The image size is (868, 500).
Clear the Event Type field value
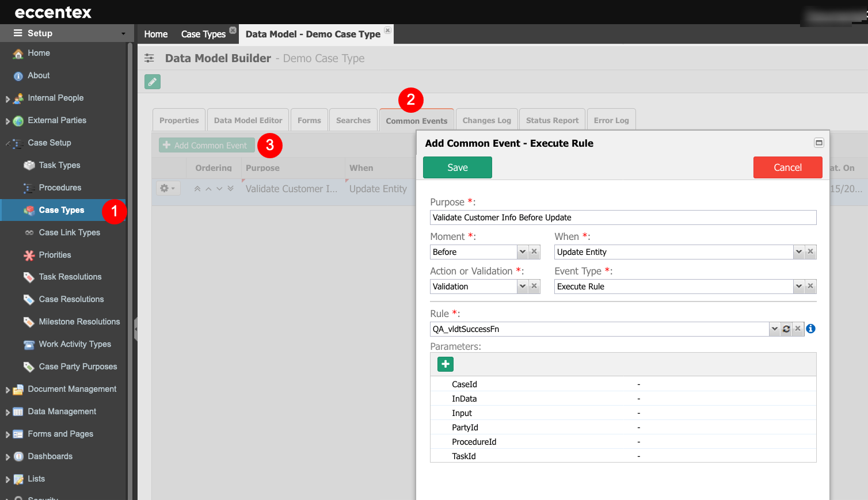pyautogui.click(x=810, y=287)
